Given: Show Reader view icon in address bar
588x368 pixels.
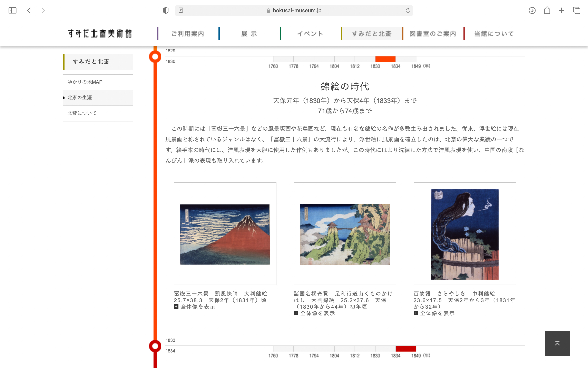Looking at the screenshot, I should [181, 10].
